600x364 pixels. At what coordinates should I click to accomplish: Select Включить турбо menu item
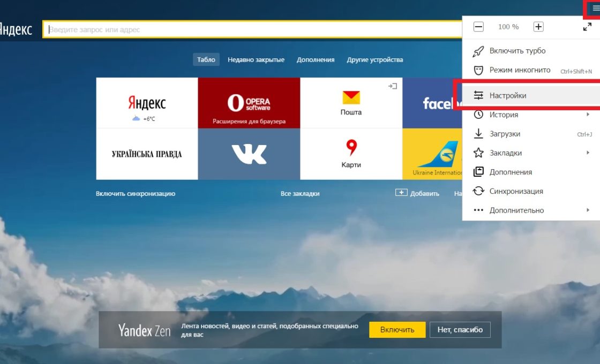tap(531, 51)
